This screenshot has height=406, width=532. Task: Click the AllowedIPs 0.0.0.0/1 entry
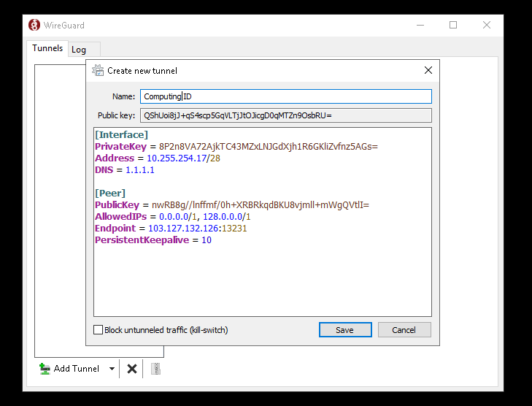pyautogui.click(x=178, y=217)
